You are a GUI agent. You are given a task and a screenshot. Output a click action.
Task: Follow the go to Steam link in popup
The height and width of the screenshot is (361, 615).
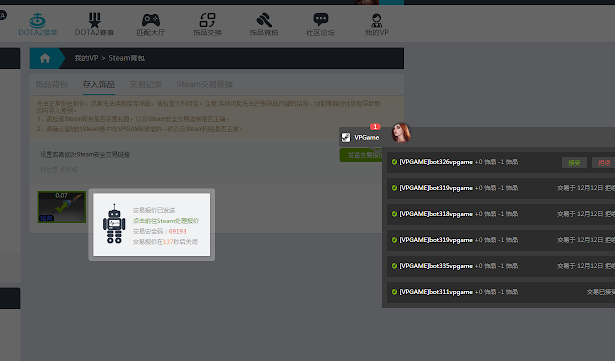pyautogui.click(x=166, y=221)
